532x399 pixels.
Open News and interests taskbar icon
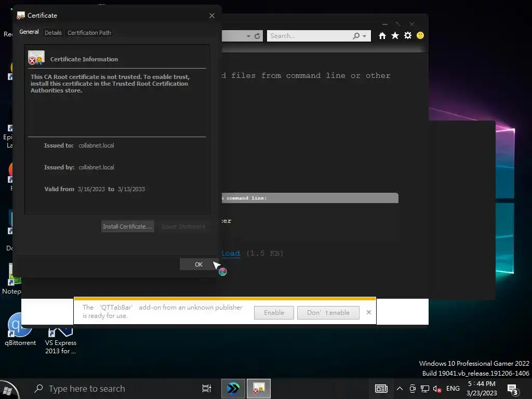tap(381, 389)
